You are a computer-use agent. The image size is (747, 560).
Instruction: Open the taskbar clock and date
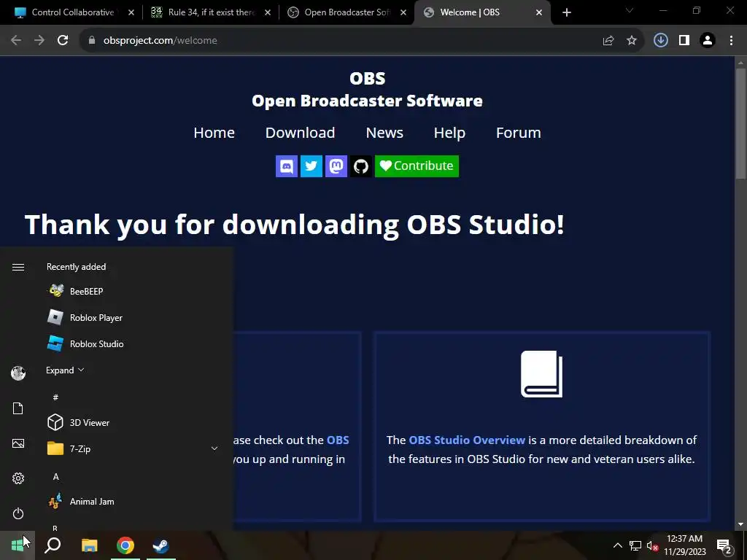click(x=684, y=545)
